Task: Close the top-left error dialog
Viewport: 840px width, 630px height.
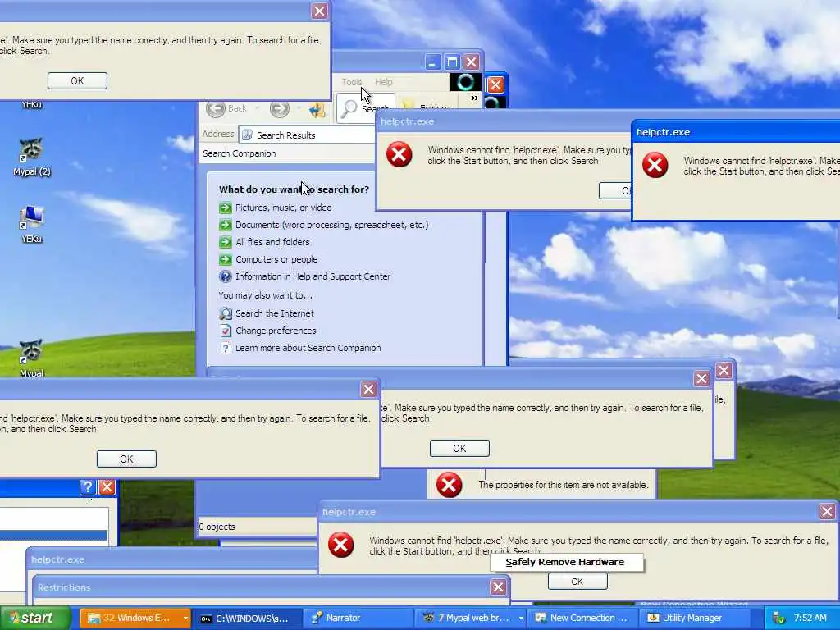Action: (319, 11)
